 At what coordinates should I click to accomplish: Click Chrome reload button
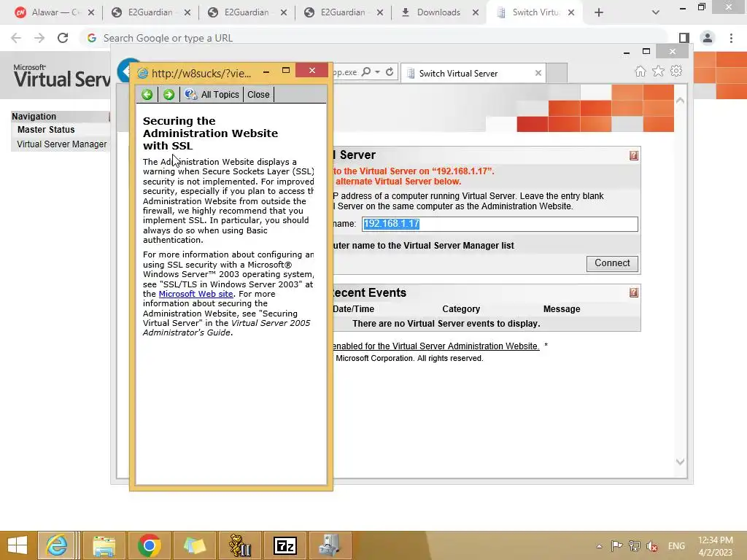tap(63, 38)
